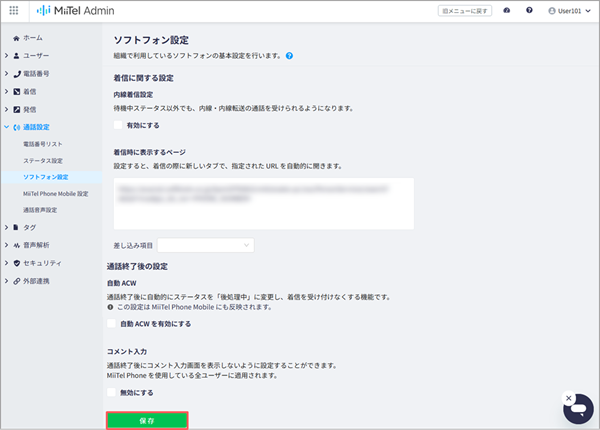This screenshot has height=430, width=600.
Task: Click the 通話設定 menu label
Action: (x=36, y=127)
